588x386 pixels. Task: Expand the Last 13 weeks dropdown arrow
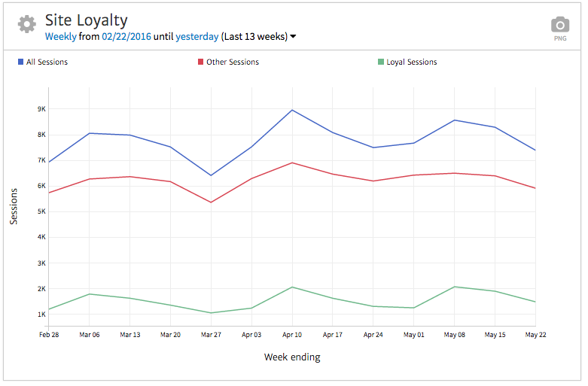tap(293, 36)
